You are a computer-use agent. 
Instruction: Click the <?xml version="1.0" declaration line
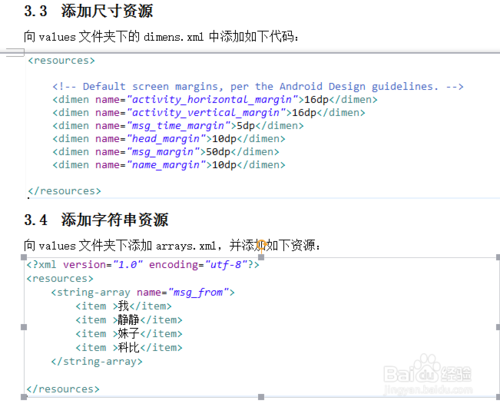(x=143, y=265)
